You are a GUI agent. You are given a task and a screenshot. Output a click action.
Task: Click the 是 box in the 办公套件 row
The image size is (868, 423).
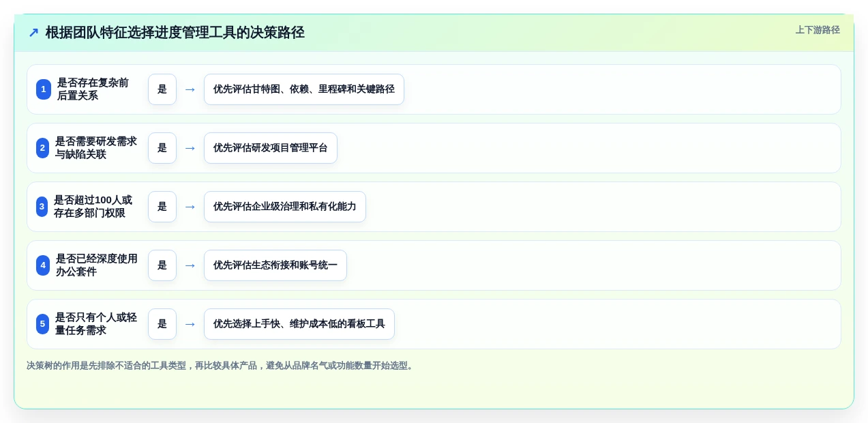(x=162, y=265)
